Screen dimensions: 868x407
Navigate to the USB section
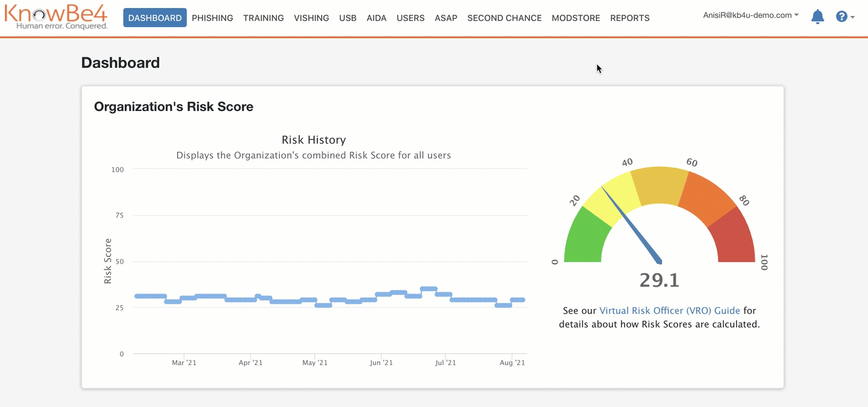(x=348, y=18)
